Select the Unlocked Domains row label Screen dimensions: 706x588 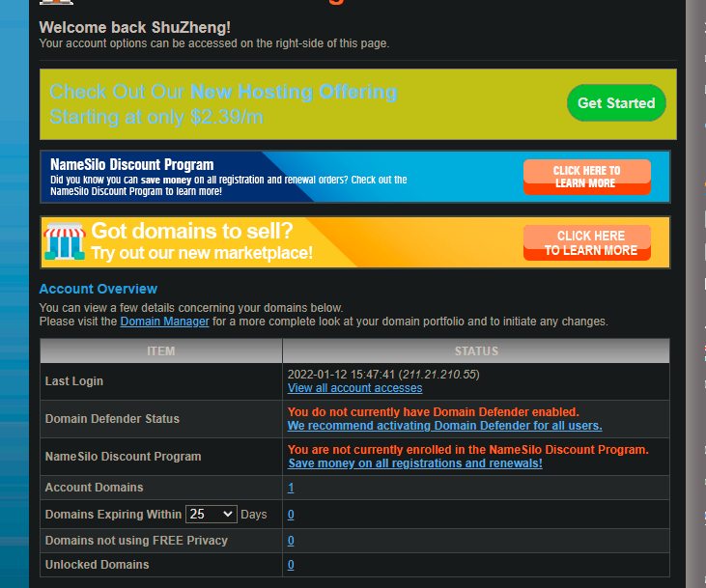tap(97, 565)
